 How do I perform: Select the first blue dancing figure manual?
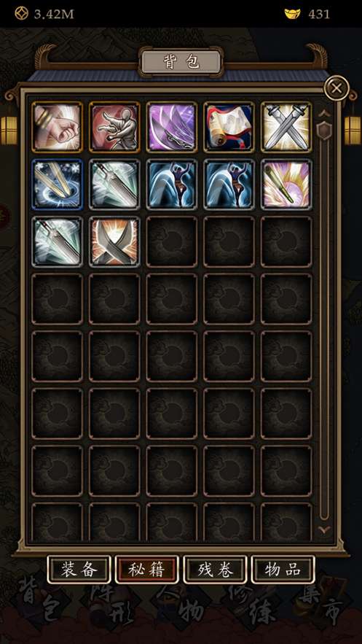[172, 185]
